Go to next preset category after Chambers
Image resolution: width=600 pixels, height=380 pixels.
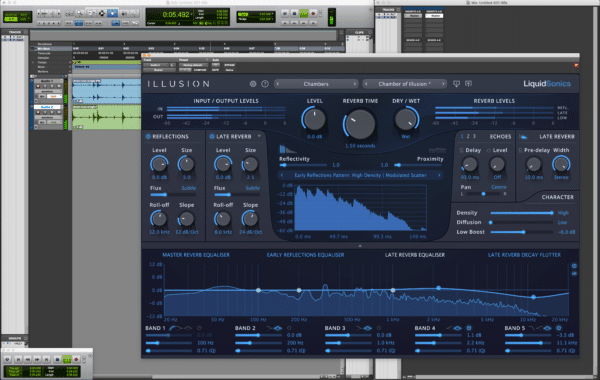[354, 84]
